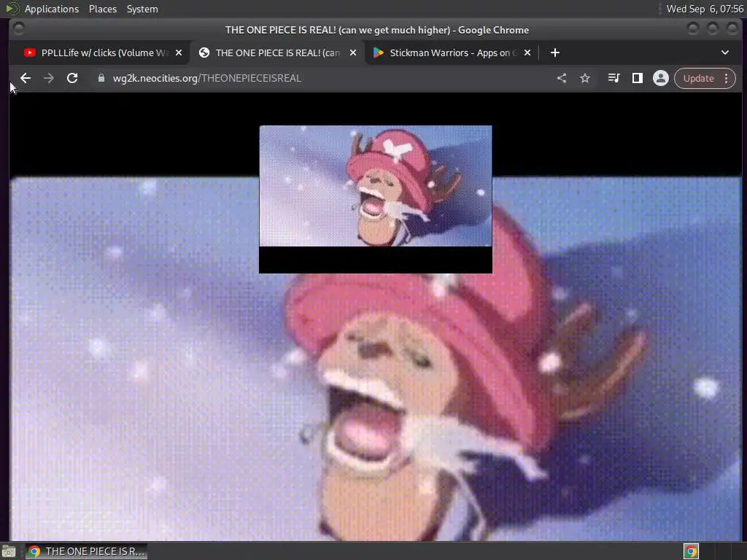Click the lock icon for site information
747x560 pixels.
point(101,78)
